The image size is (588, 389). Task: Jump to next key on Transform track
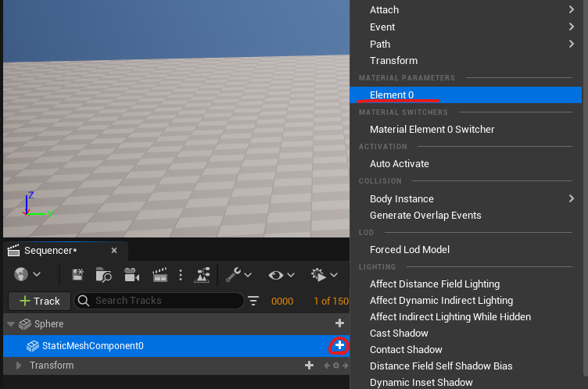[x=345, y=366]
